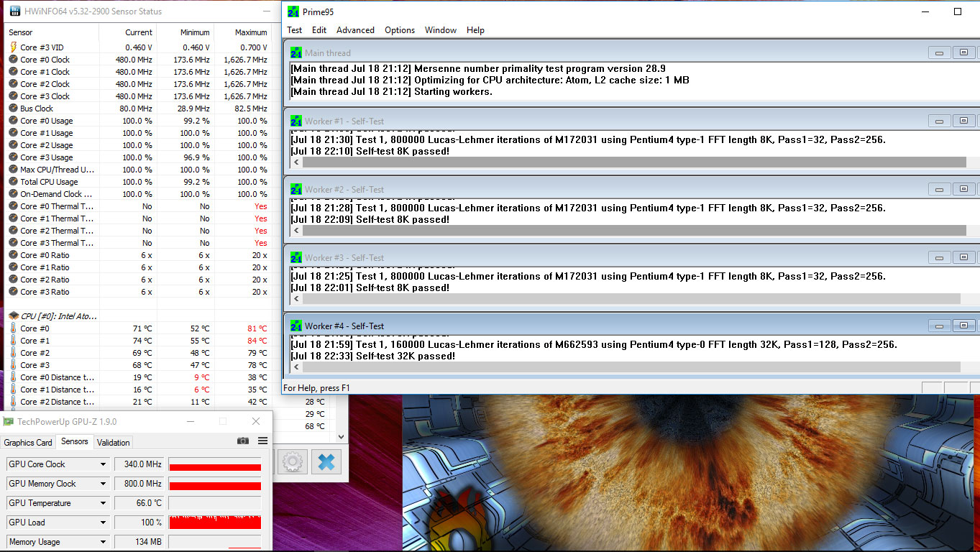
Task: Click the GPU Load history graph
Action: (215, 523)
